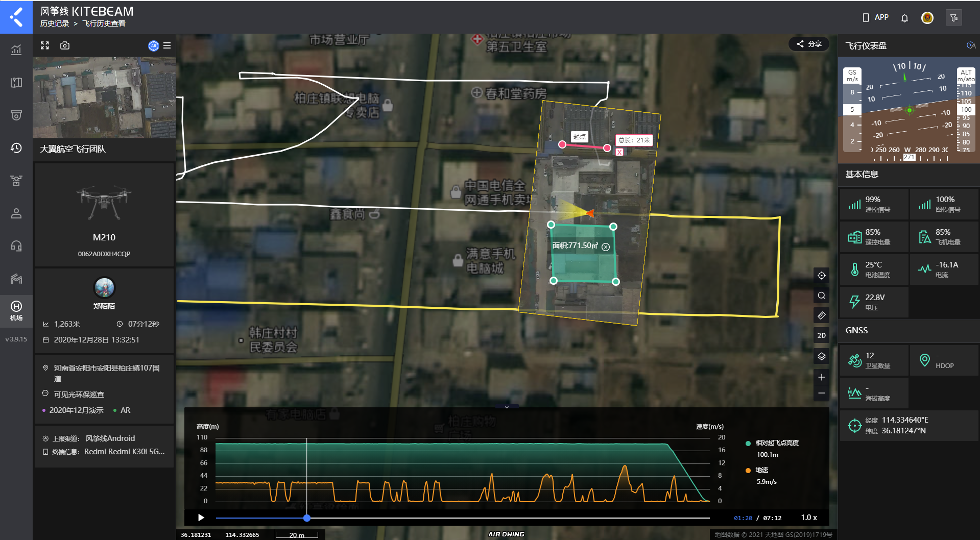The image size is (980, 540).
Task: Open the statistics chart sidebar icon
Action: (x=16, y=50)
